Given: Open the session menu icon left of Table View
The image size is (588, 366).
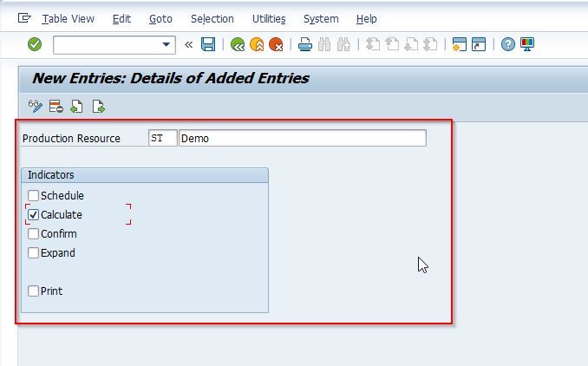Looking at the screenshot, I should [x=24, y=18].
